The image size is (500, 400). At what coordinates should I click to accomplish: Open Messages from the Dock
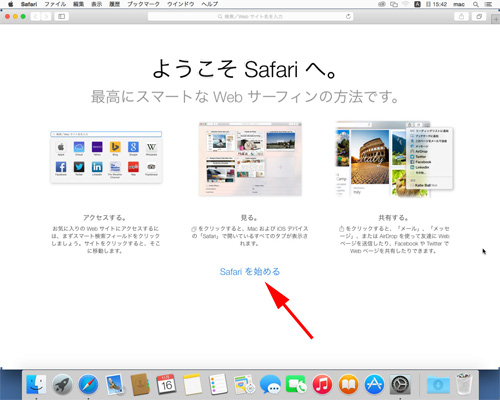(x=270, y=384)
